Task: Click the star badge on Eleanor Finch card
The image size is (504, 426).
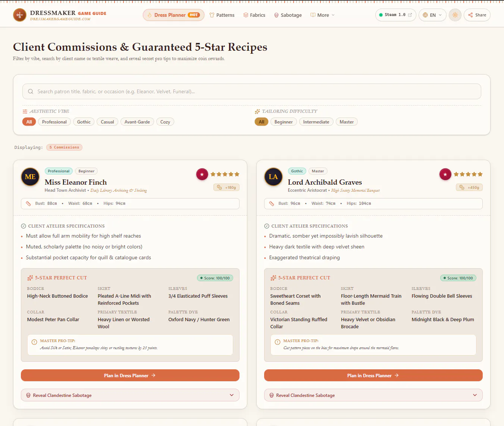Action: 202,174
